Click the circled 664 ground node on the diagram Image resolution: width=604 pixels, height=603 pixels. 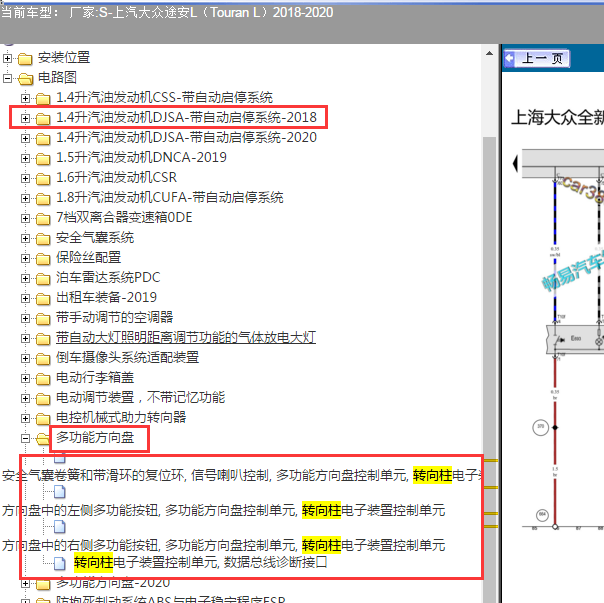point(542,515)
